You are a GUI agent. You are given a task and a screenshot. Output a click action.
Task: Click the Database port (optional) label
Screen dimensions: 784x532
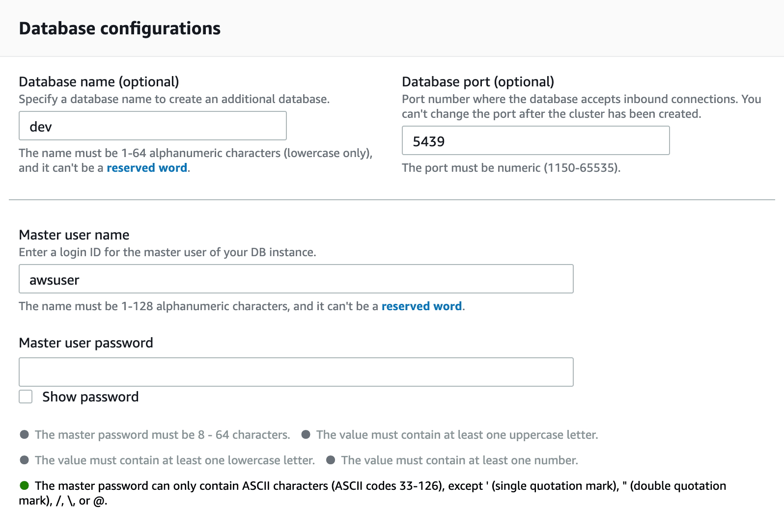477,81
